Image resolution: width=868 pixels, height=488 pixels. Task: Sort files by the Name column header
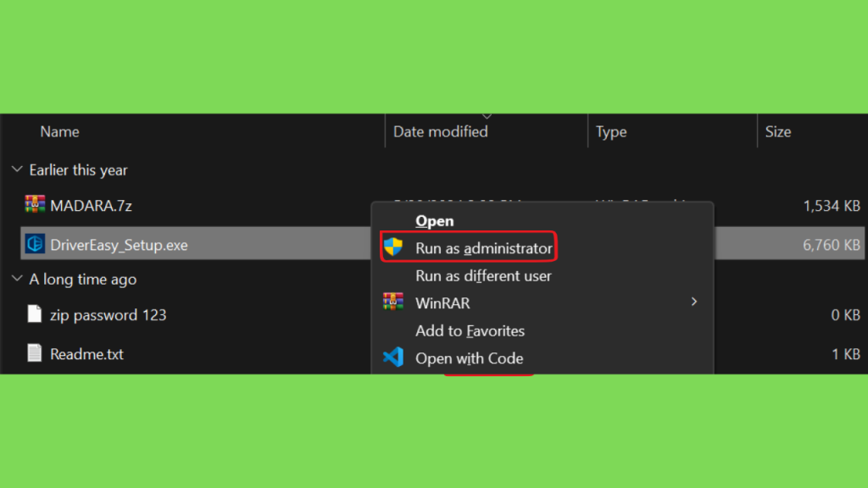click(60, 131)
